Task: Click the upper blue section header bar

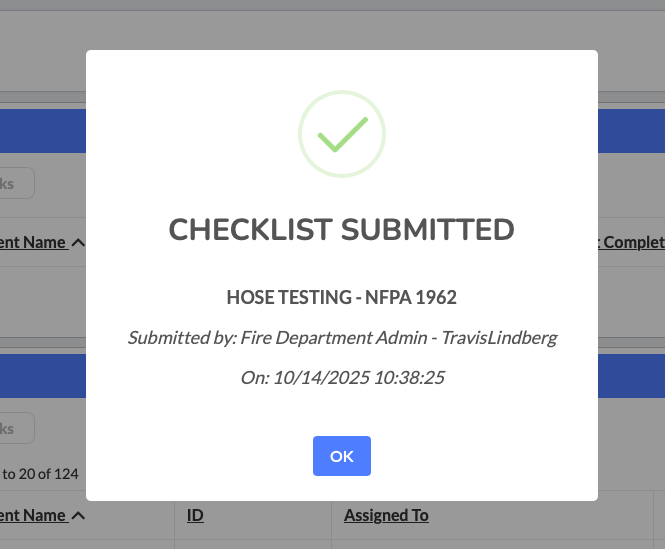Action: coord(42,131)
